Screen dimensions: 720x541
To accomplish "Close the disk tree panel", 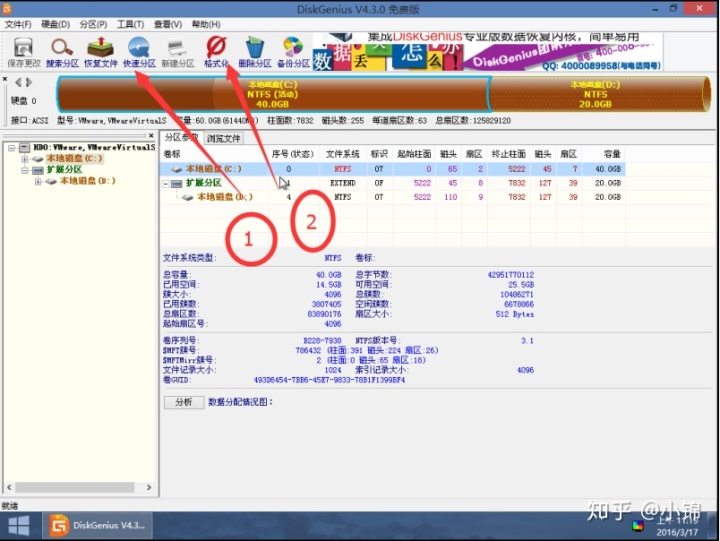I will [151, 135].
